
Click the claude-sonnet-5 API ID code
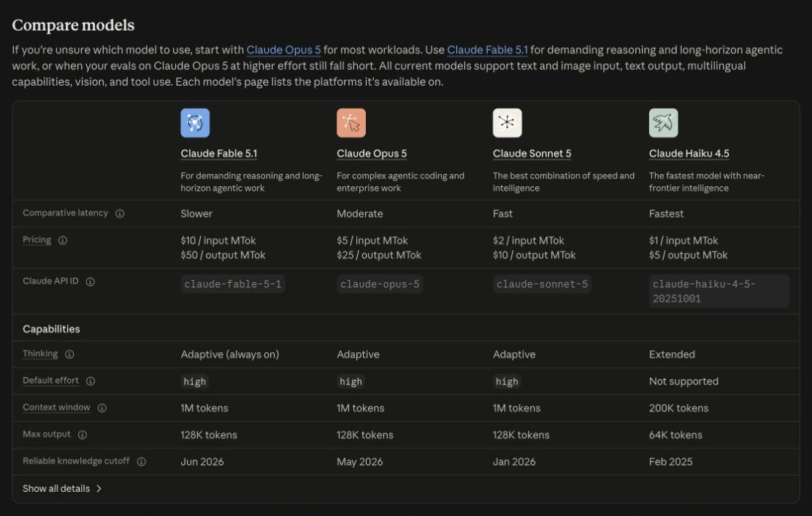pos(542,284)
